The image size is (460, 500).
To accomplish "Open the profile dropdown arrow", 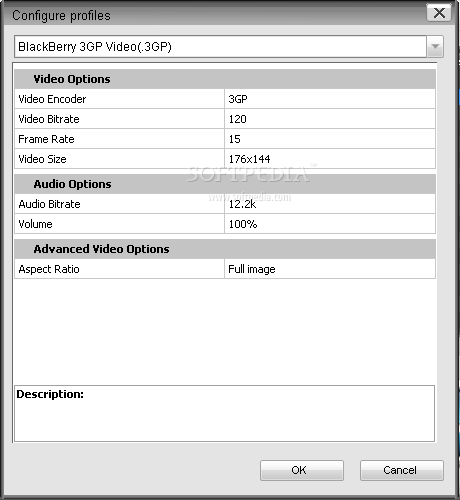I will coord(435,47).
